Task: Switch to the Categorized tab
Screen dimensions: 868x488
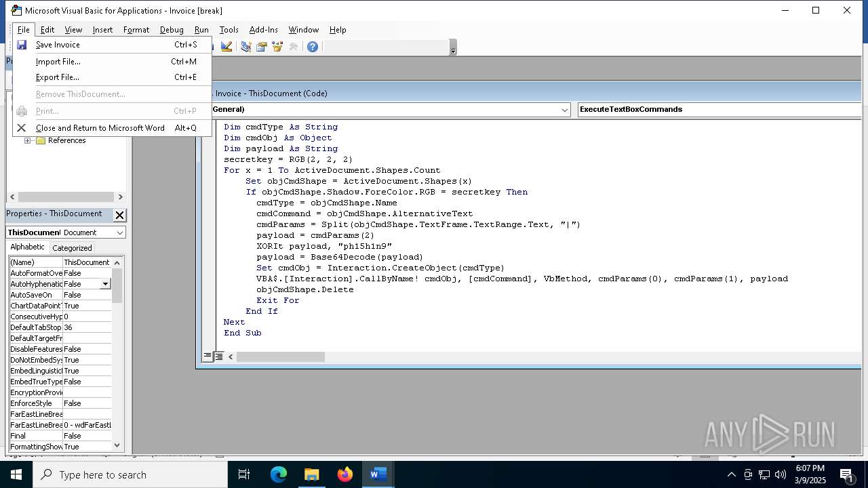Action: (72, 248)
